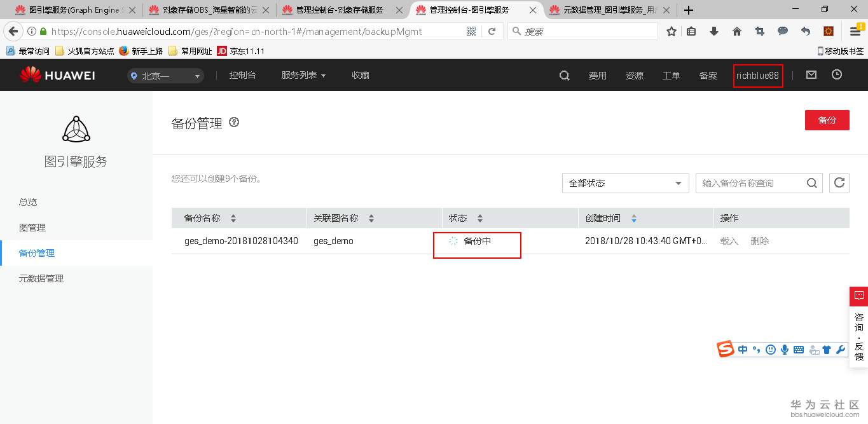
Task: Refresh the backup list
Action: pyautogui.click(x=839, y=183)
